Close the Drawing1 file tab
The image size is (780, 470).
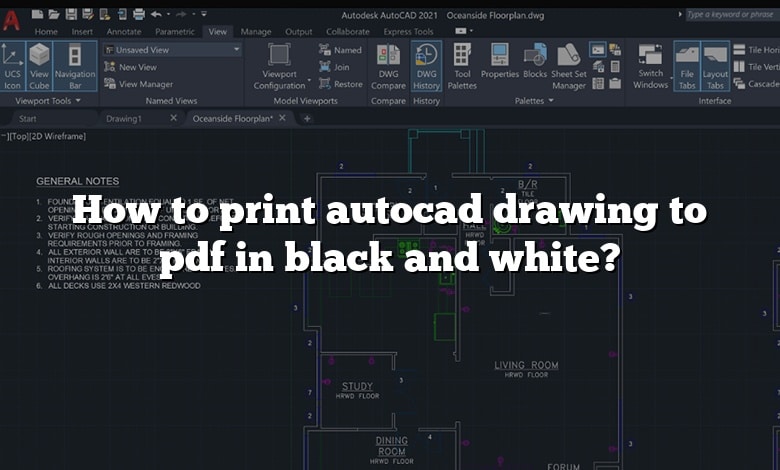point(173,118)
